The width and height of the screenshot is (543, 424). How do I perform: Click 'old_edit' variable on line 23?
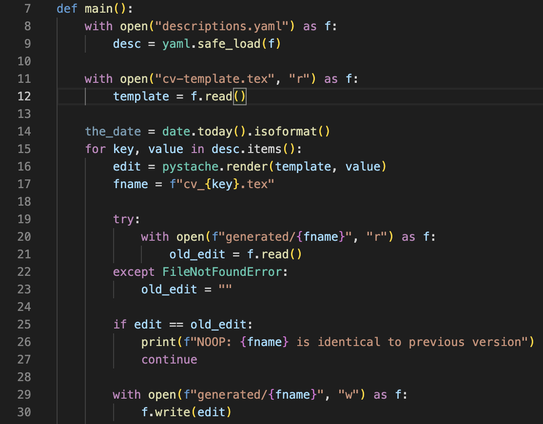169,290
